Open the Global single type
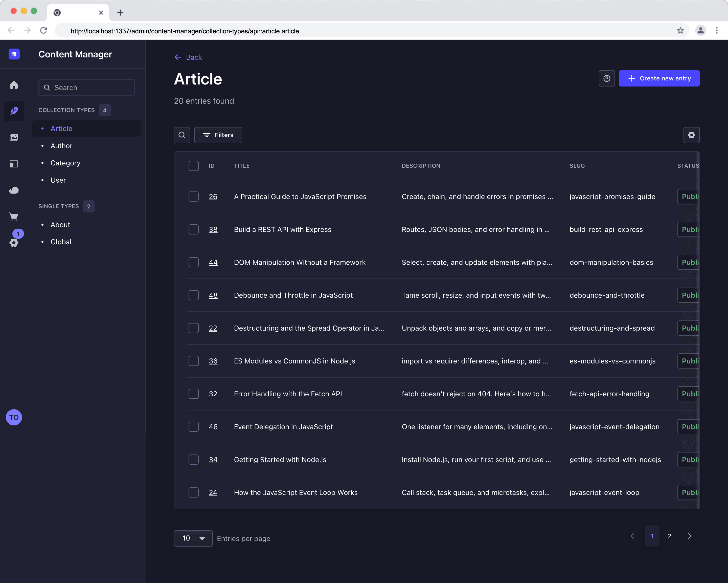 (61, 242)
